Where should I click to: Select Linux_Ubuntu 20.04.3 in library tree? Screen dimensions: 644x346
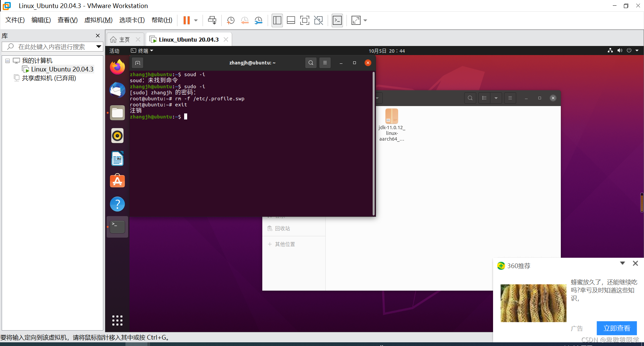coord(62,69)
